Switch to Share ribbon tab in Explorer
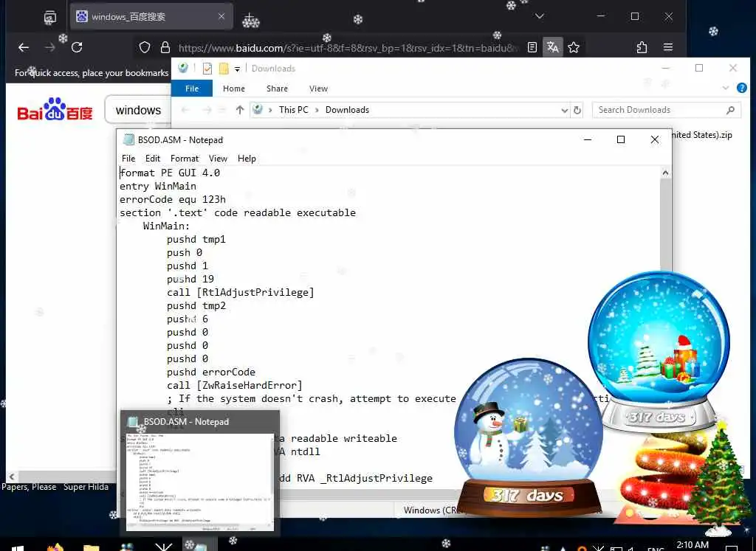The height and width of the screenshot is (551, 756). [x=277, y=89]
